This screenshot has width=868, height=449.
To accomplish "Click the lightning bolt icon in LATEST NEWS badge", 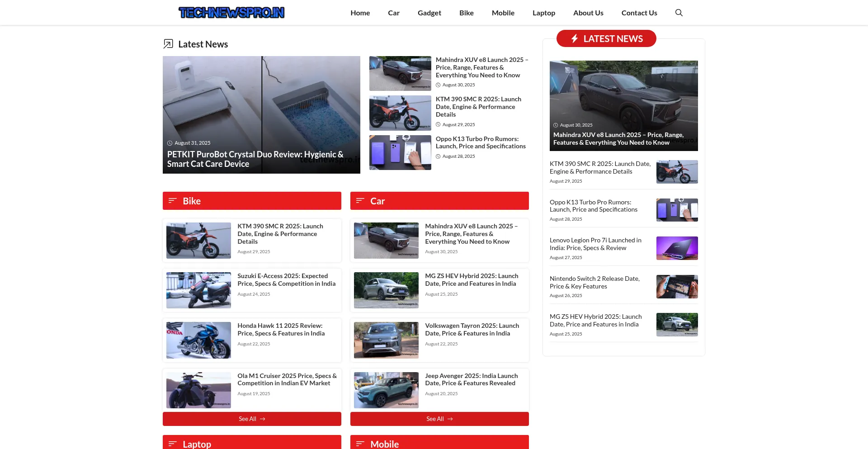I will (574, 39).
